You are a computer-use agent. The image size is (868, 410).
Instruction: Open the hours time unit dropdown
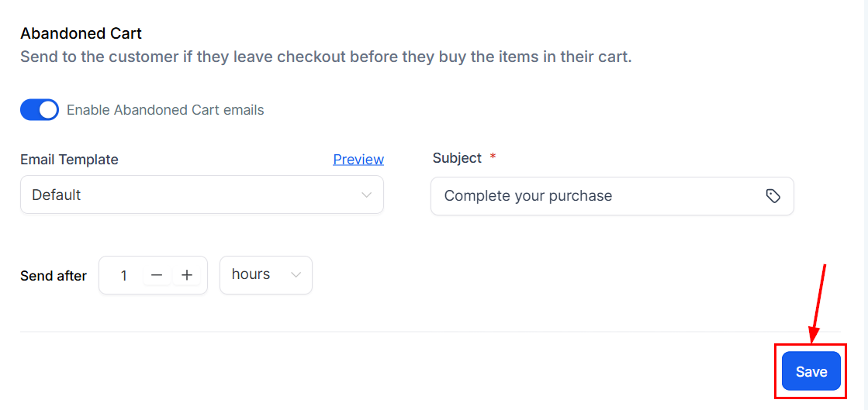266,274
